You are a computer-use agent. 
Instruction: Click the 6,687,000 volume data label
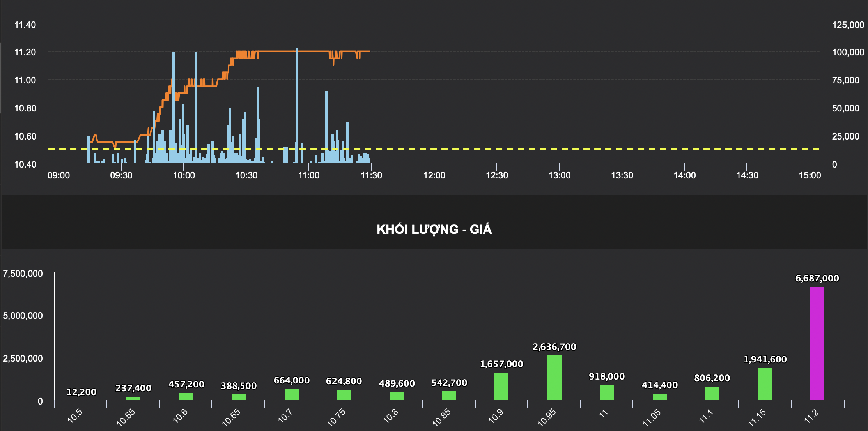pos(817,278)
